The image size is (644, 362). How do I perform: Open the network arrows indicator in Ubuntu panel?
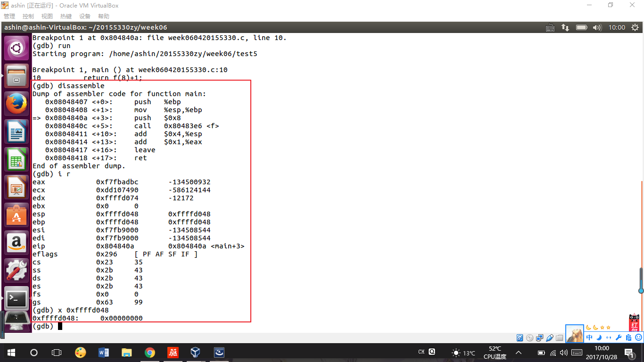point(565,28)
